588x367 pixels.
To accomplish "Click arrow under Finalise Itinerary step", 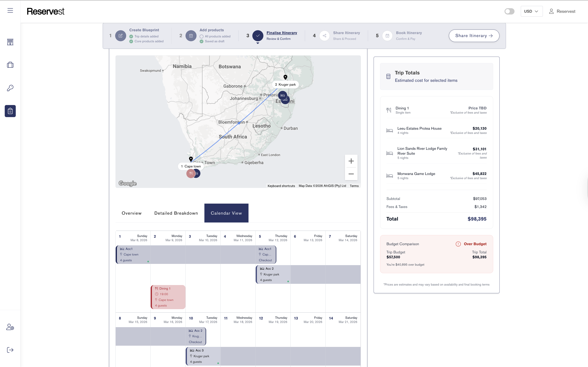I will (258, 43).
